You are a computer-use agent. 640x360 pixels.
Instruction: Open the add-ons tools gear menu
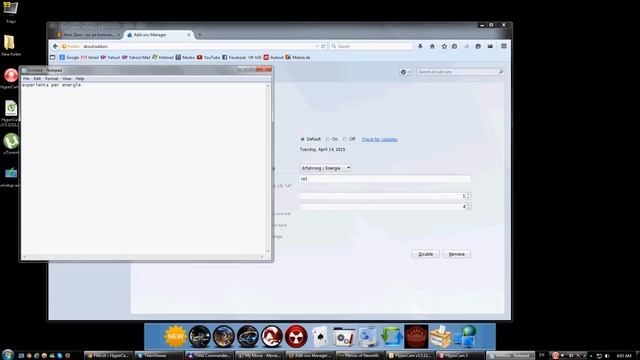405,72
